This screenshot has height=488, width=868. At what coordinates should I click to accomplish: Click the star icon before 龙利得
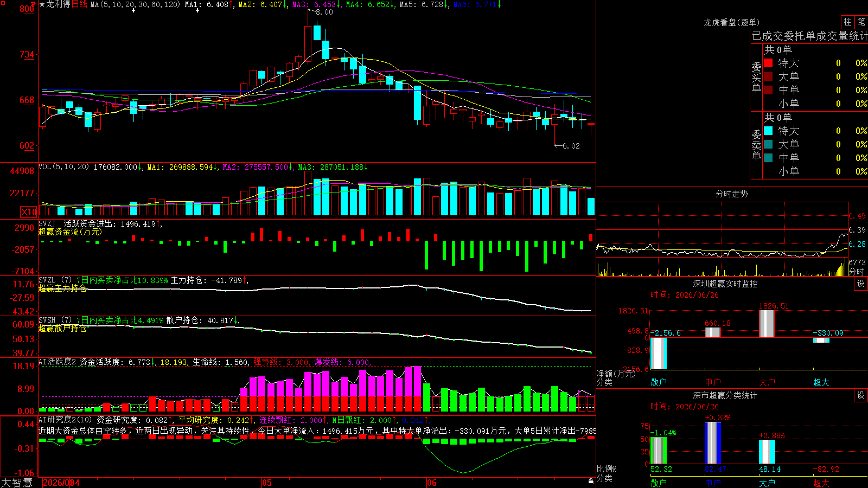[x=42, y=4]
